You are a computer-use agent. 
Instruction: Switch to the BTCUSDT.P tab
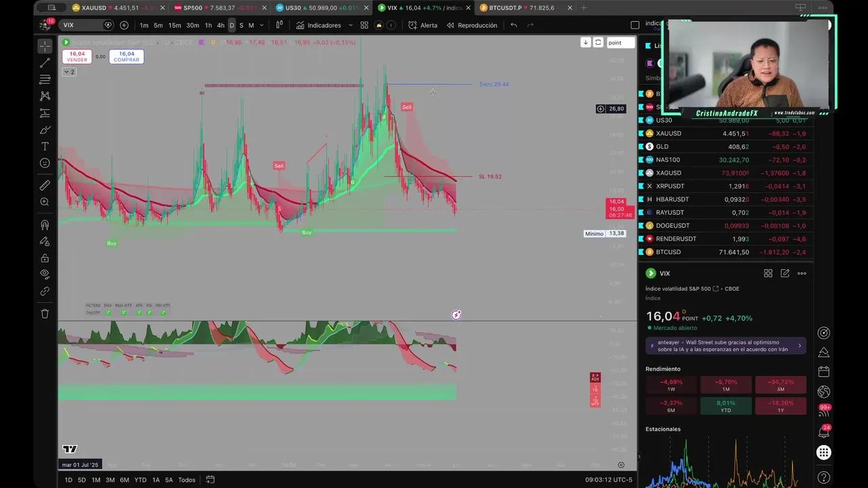(x=524, y=8)
